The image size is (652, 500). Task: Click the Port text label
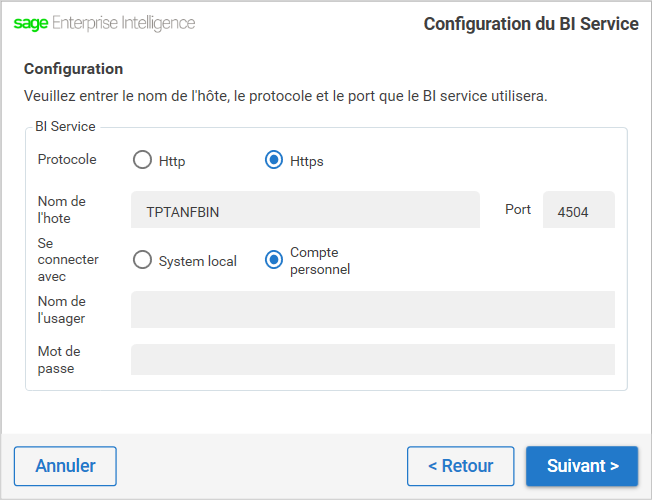518,209
